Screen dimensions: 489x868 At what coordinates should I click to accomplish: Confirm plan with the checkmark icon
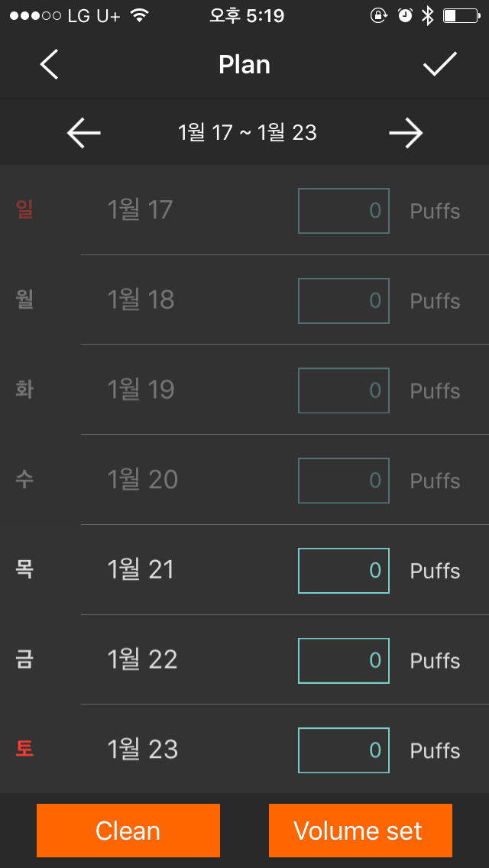point(440,64)
